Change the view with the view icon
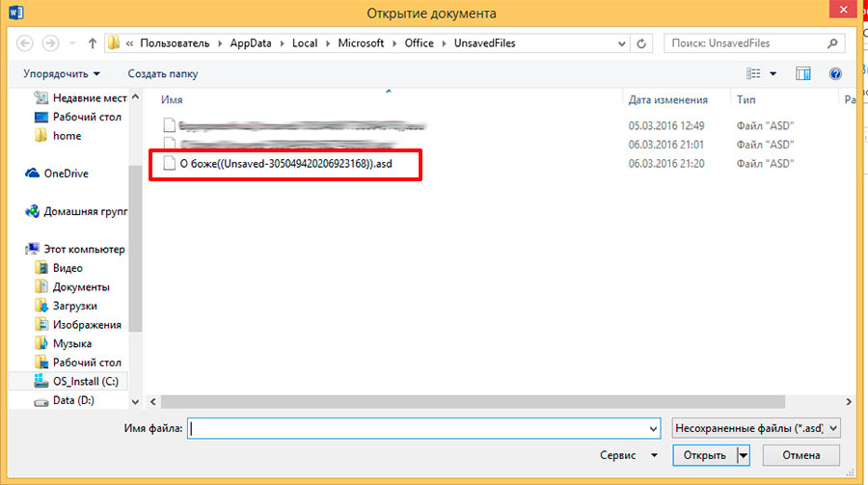 click(753, 73)
